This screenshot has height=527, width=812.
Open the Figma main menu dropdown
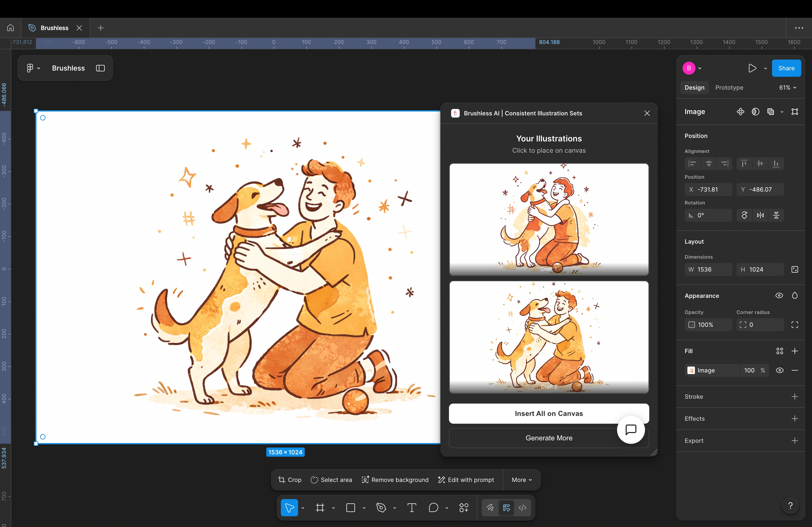(x=33, y=68)
